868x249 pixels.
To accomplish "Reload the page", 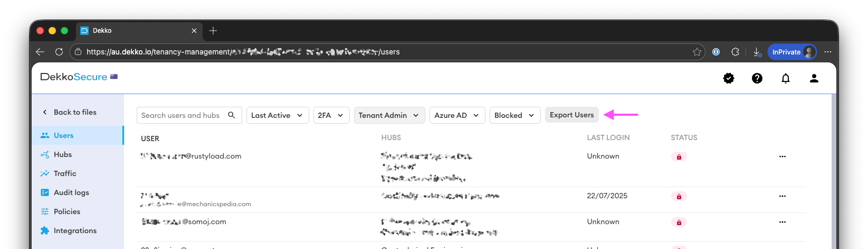I will pos(59,52).
